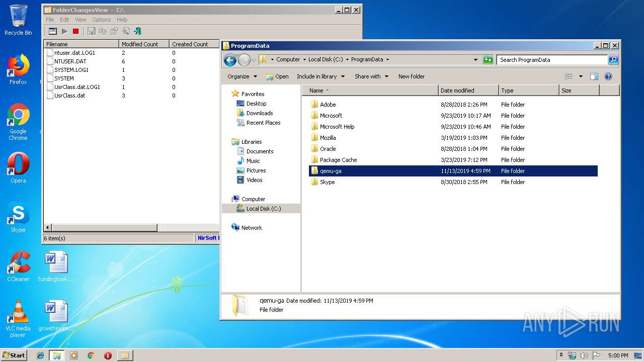Click the Copy selected items icon

pos(103,31)
